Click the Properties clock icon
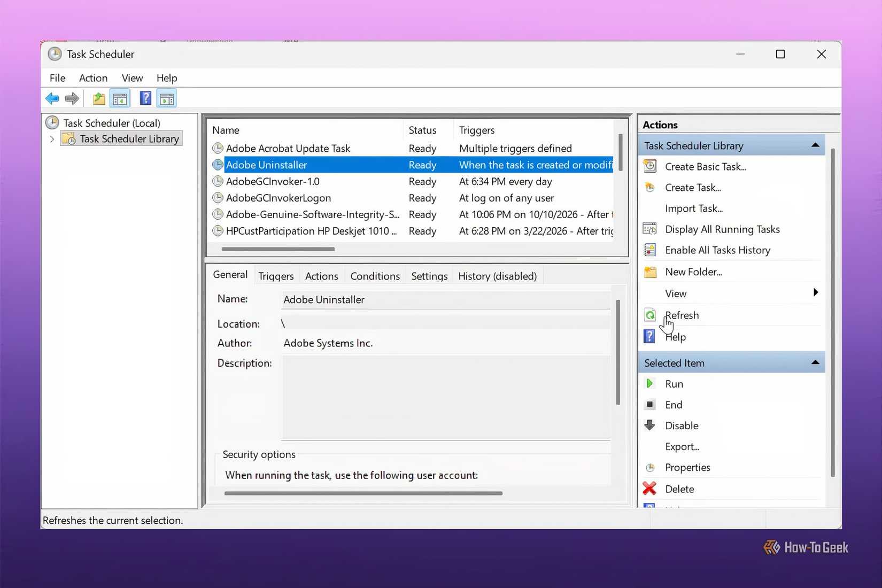The width and height of the screenshot is (882, 588). click(x=650, y=467)
